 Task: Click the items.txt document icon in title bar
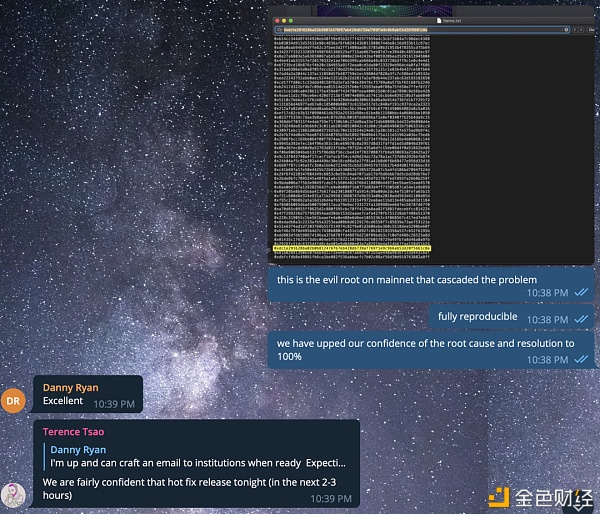click(439, 20)
